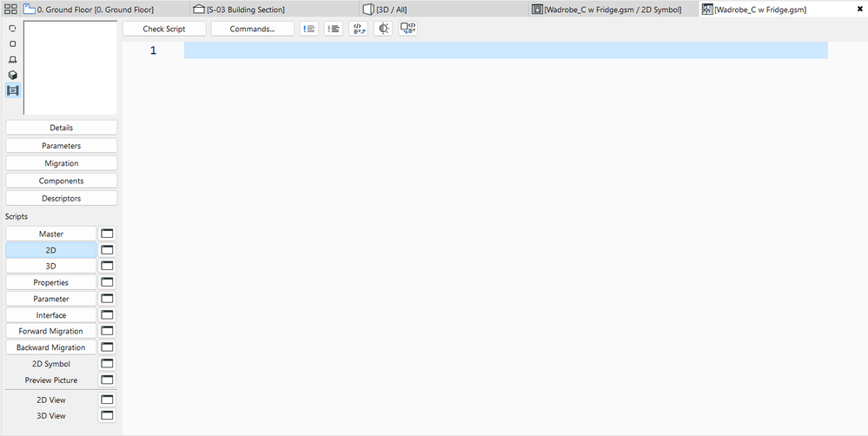This screenshot has width=868, height=436.
Task: Select the 2D full view preview icon
Action: 13,43
